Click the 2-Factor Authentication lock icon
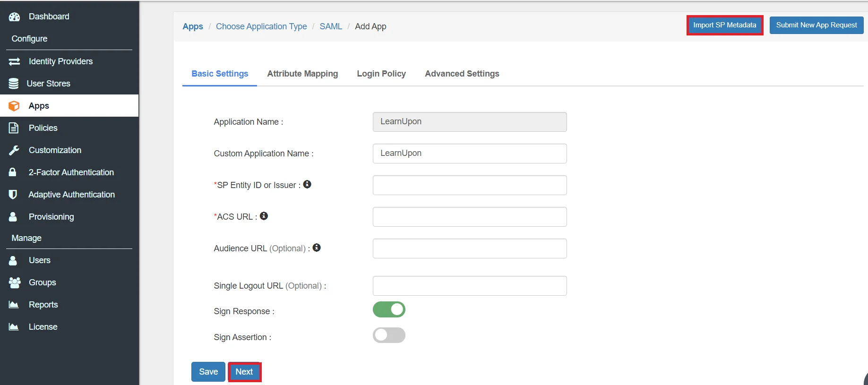This screenshot has width=868, height=385. coord(13,172)
